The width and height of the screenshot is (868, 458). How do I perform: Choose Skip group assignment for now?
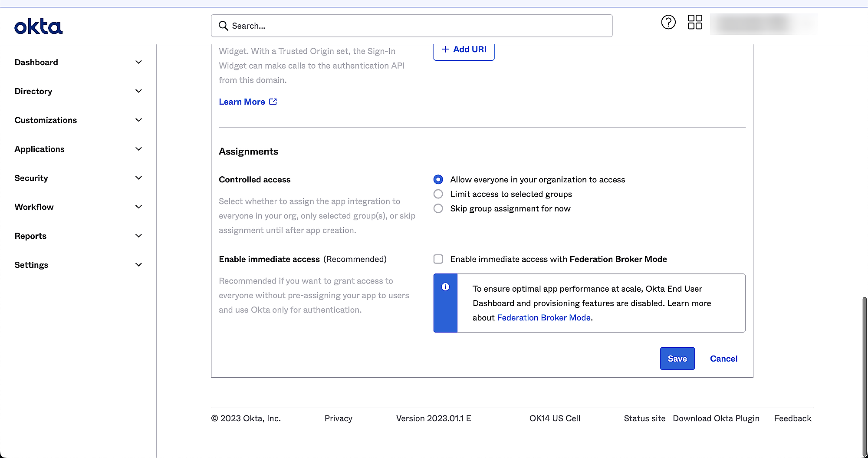[438, 209]
